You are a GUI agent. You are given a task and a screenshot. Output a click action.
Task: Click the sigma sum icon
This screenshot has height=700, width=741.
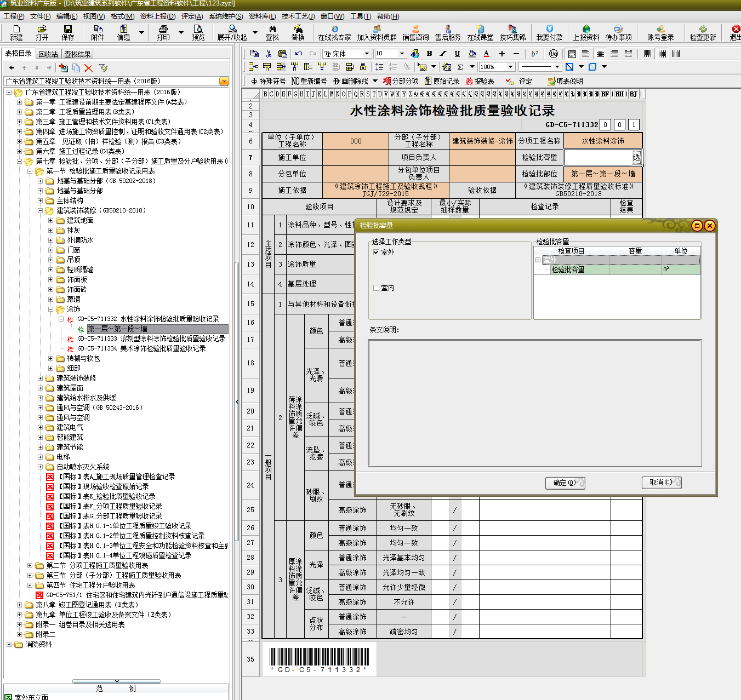pos(460,67)
